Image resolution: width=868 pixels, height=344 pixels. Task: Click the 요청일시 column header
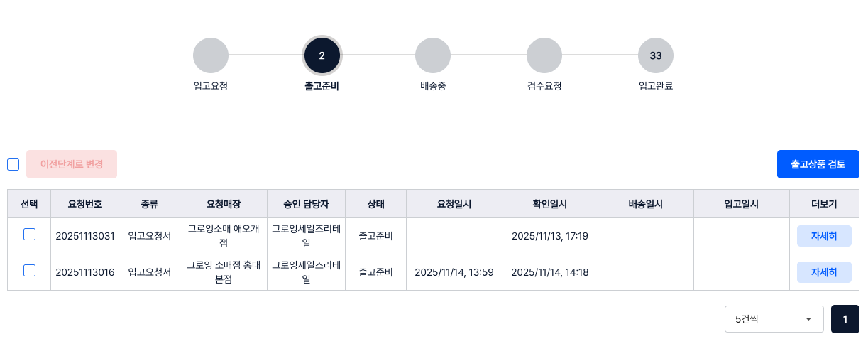(454, 204)
